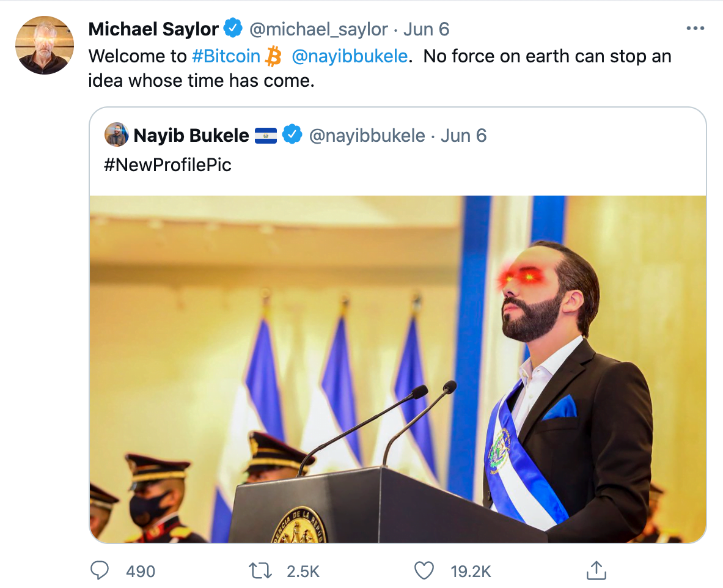Click the blue verified badge beside the tweet author's name
This screenshot has height=588, width=723.
pyautogui.click(x=232, y=28)
